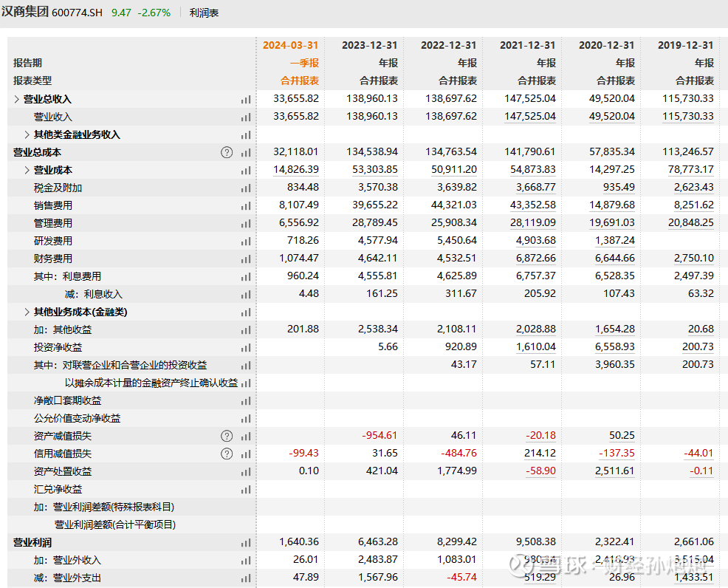Click the help icon next to 资产减值损失
Viewport: 728px width, 588px height.
click(227, 436)
